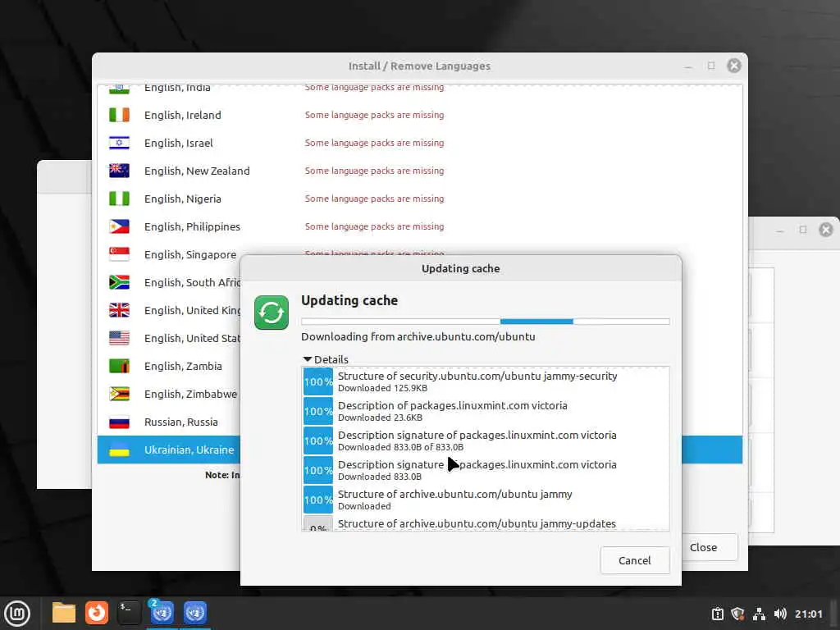Click the Nigeria flag icon

click(x=119, y=199)
